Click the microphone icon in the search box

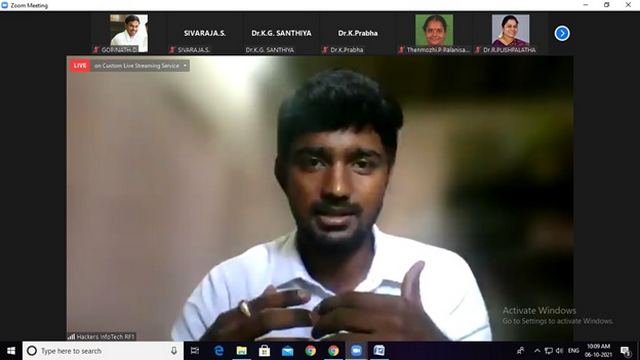pos(174,351)
